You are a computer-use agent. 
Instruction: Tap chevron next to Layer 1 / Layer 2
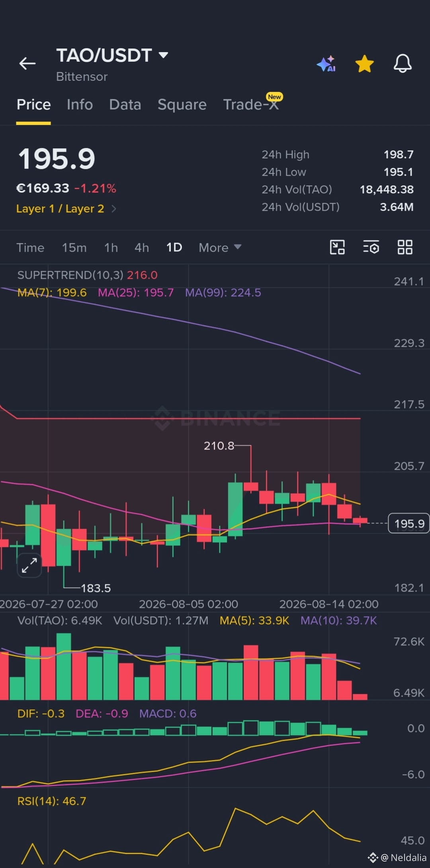click(114, 209)
